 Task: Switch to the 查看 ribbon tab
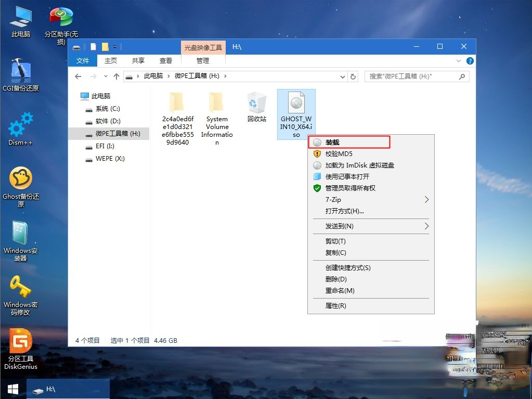pos(165,60)
